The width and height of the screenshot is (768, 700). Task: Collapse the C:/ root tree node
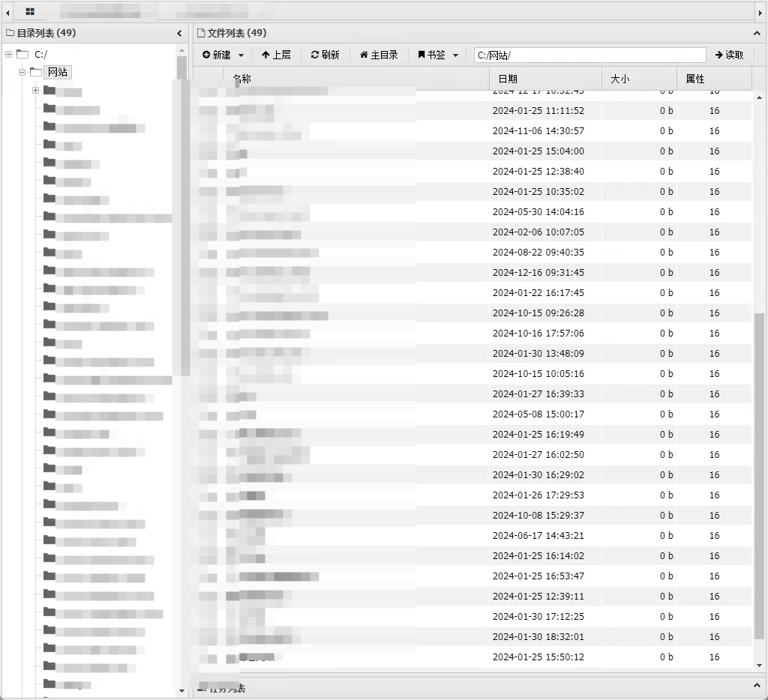point(9,54)
